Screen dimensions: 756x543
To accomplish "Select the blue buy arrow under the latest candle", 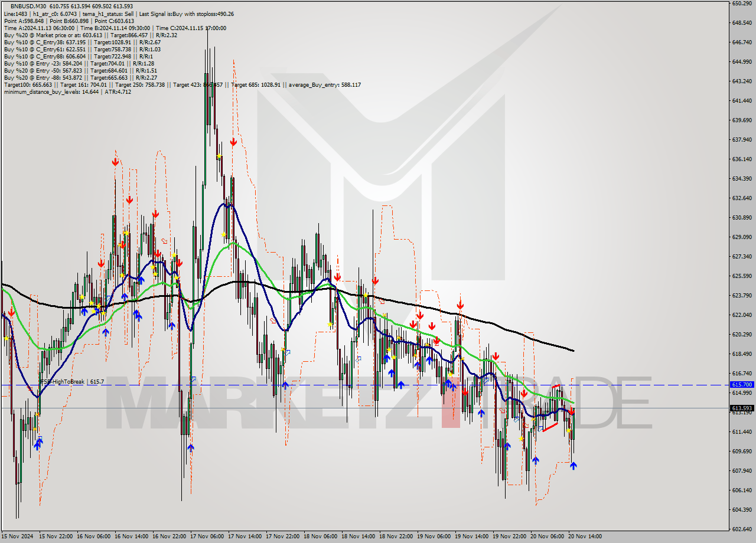I will (573, 466).
